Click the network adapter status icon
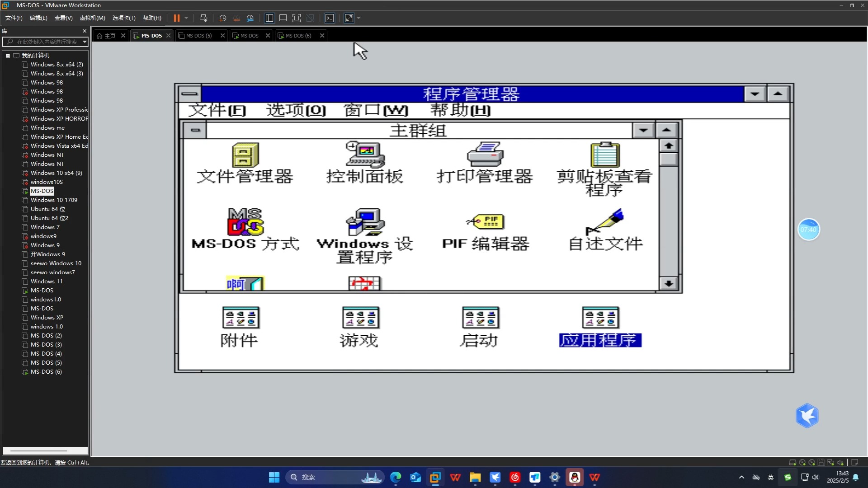The image size is (868, 488). pos(830,462)
